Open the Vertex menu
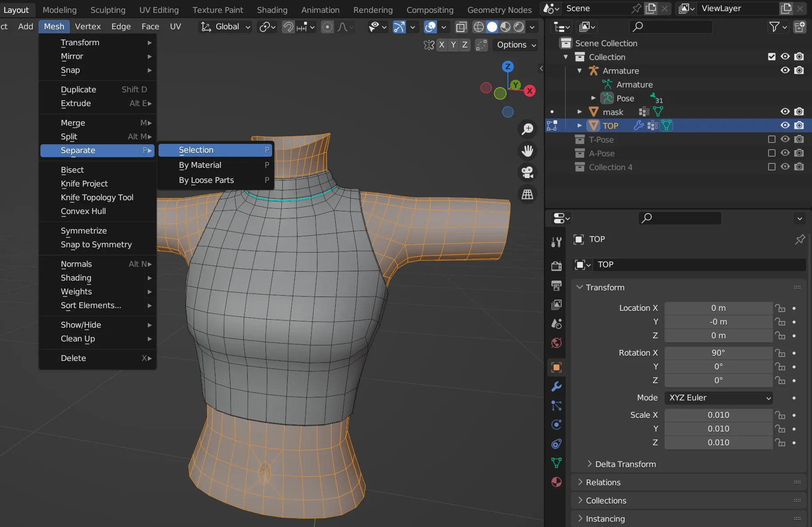Image resolution: width=812 pixels, height=527 pixels. [88, 27]
